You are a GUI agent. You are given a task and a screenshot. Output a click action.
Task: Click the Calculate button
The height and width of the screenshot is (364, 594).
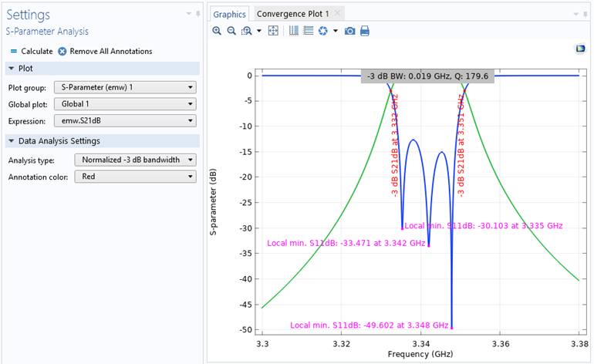click(31, 51)
